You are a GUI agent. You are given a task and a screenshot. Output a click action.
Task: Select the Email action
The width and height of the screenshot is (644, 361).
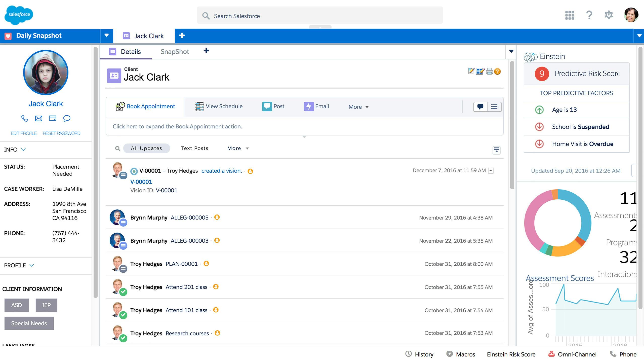316,106
